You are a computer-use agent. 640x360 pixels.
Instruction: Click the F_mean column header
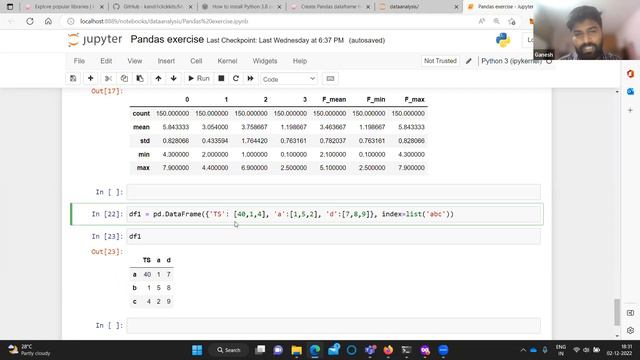pos(334,100)
